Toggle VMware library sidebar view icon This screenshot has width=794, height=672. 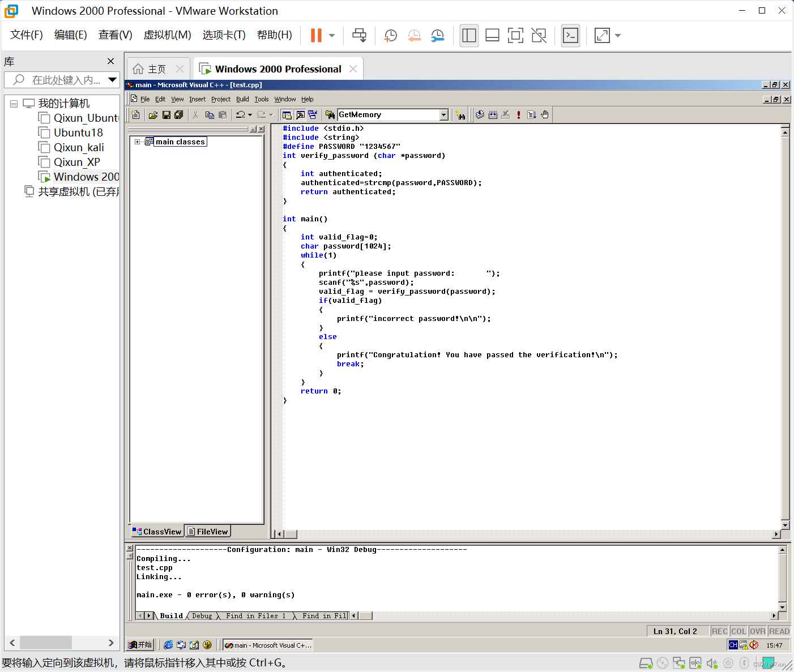click(x=469, y=36)
